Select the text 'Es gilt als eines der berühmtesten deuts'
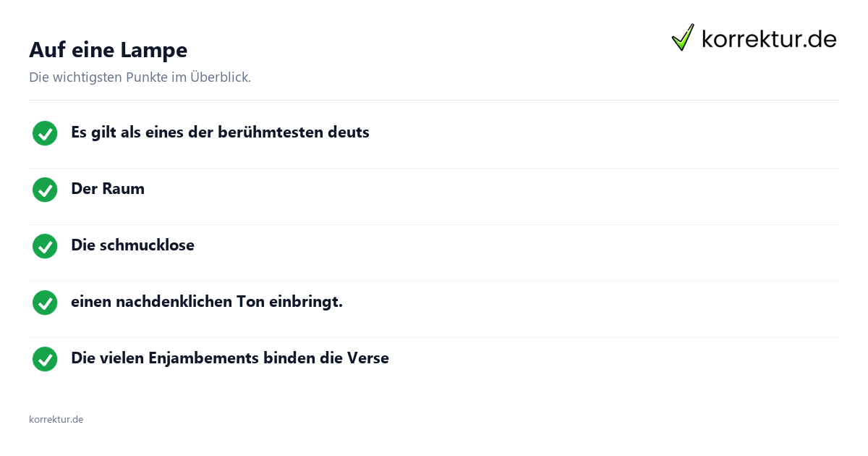This screenshot has width=868, height=456. point(220,132)
